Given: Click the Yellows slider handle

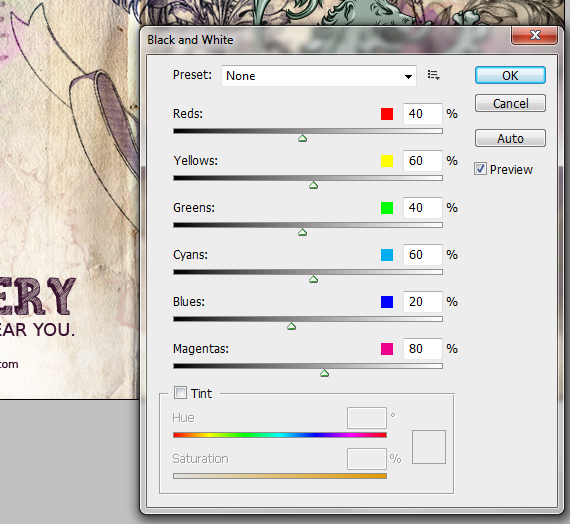Looking at the screenshot, I should (x=313, y=185).
